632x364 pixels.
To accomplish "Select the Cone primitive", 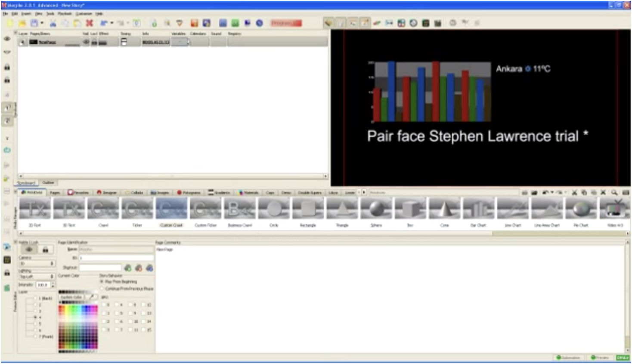I will (x=445, y=213).
